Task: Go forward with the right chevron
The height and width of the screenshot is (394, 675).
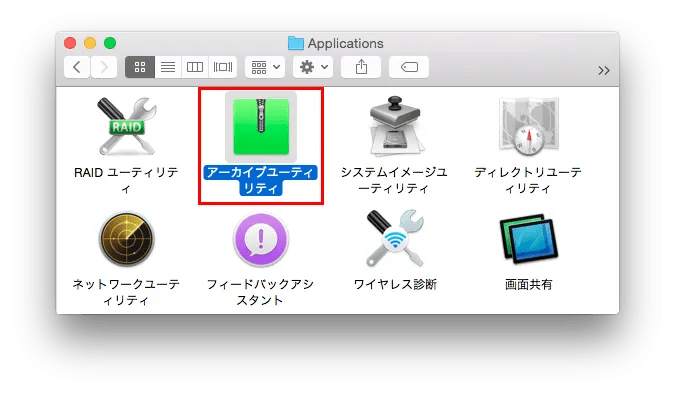Action: 104,67
